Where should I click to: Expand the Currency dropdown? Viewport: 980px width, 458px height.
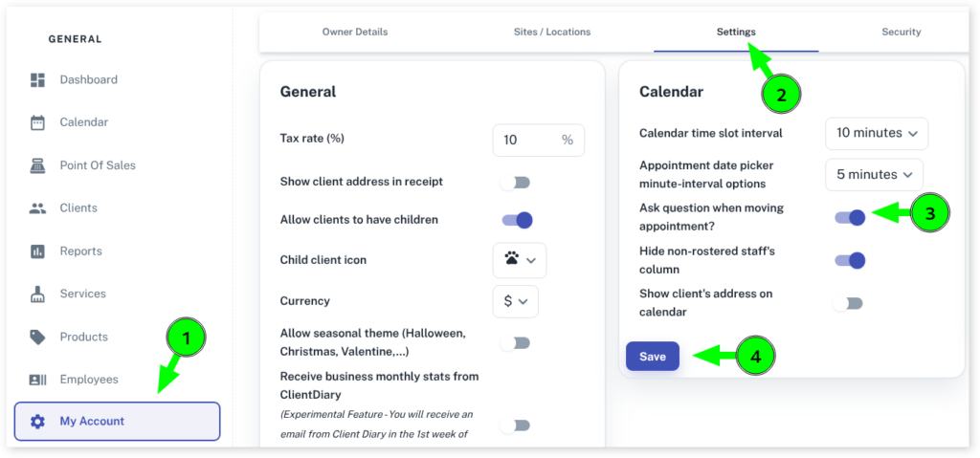coord(515,301)
